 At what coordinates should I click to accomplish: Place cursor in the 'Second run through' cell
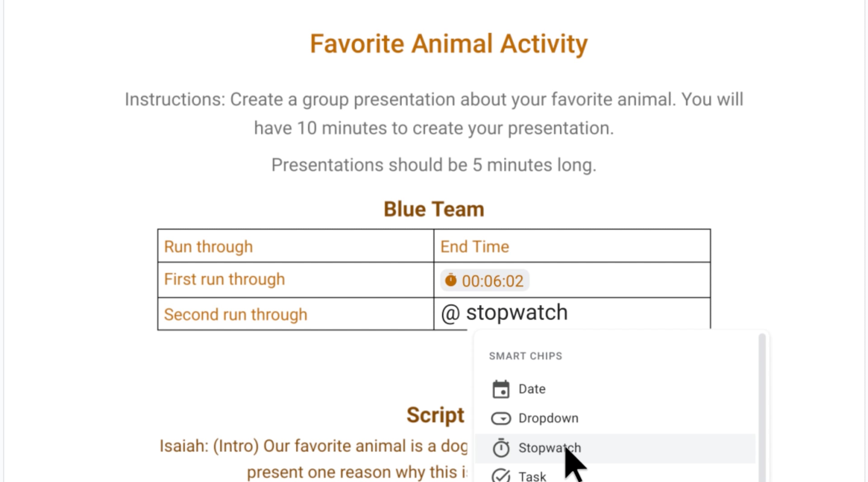coord(235,315)
